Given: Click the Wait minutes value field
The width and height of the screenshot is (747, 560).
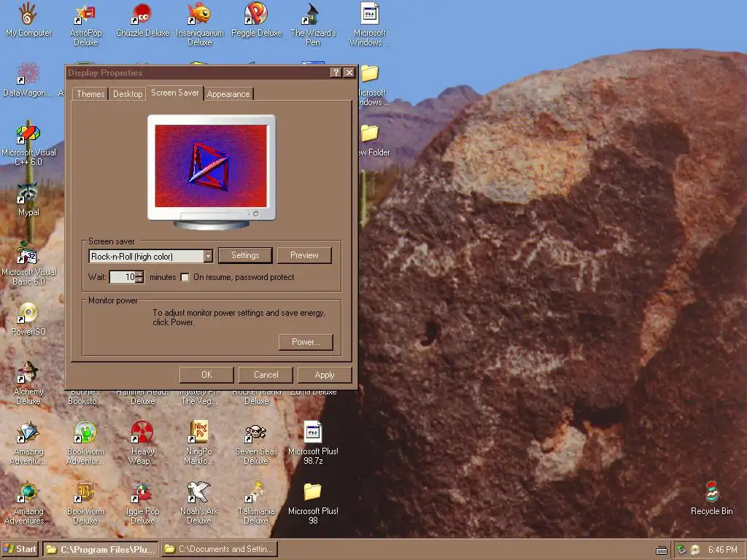Looking at the screenshot, I should pyautogui.click(x=123, y=276).
